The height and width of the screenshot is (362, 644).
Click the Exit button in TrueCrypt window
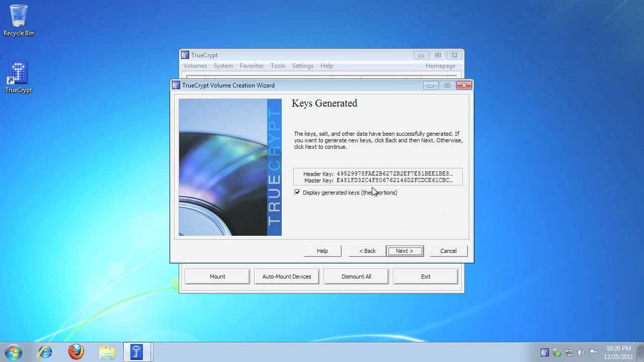(426, 277)
